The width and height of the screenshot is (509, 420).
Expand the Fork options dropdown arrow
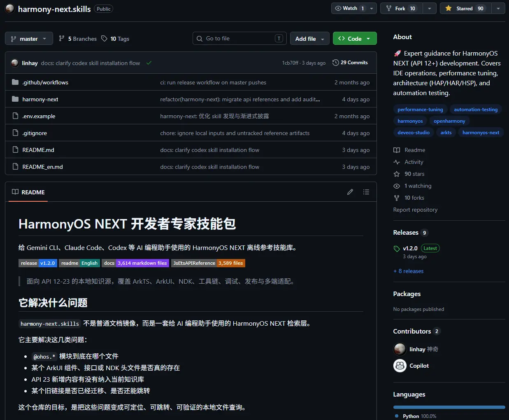tap(430, 8)
